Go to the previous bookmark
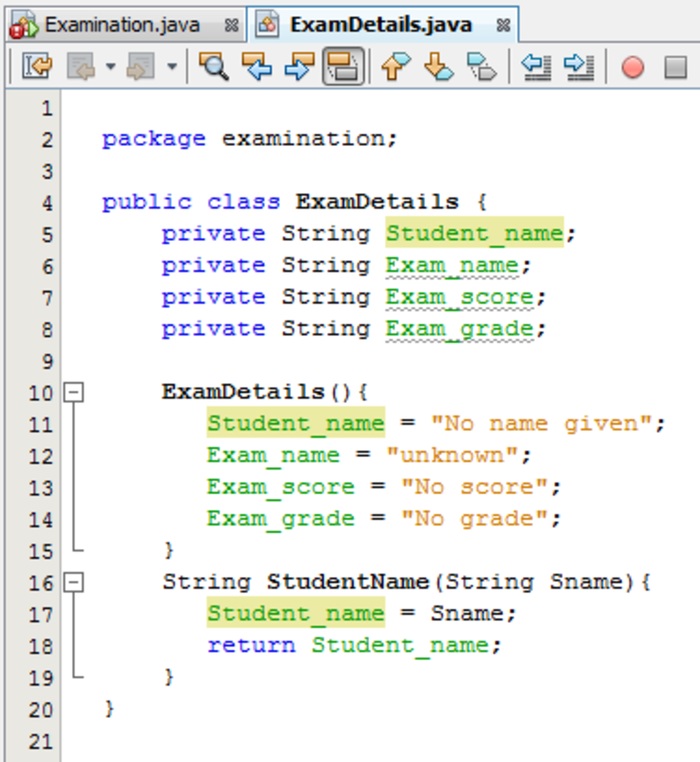This screenshot has height=762, width=700. (395, 66)
